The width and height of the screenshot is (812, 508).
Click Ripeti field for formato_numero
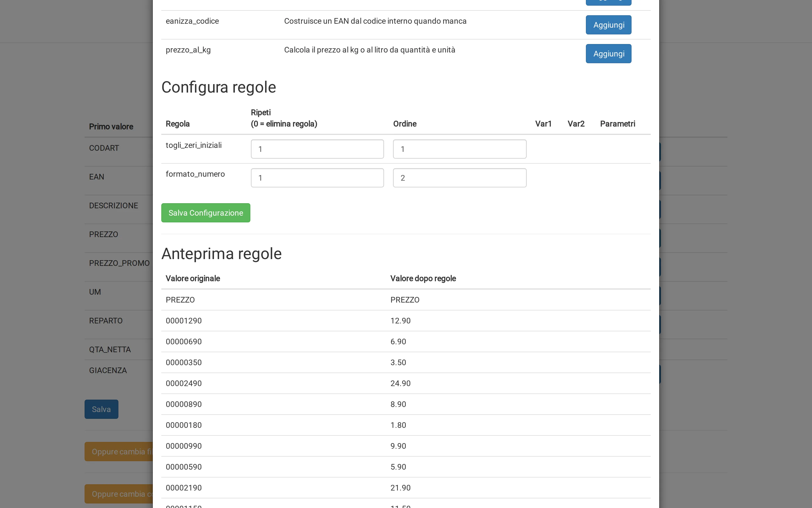click(317, 178)
